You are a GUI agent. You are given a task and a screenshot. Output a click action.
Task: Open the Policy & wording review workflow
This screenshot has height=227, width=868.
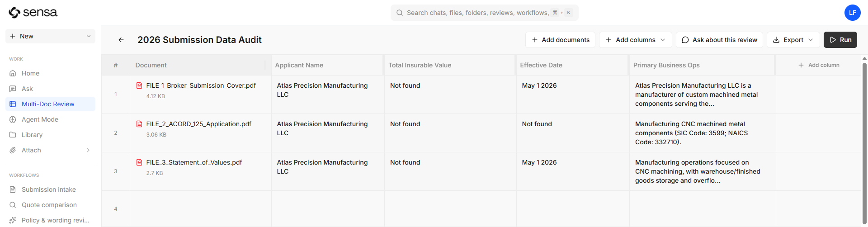coord(50,220)
